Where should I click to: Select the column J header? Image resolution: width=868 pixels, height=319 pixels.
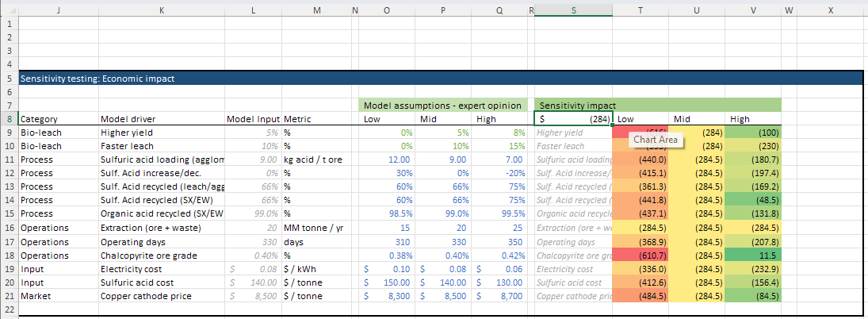click(58, 10)
